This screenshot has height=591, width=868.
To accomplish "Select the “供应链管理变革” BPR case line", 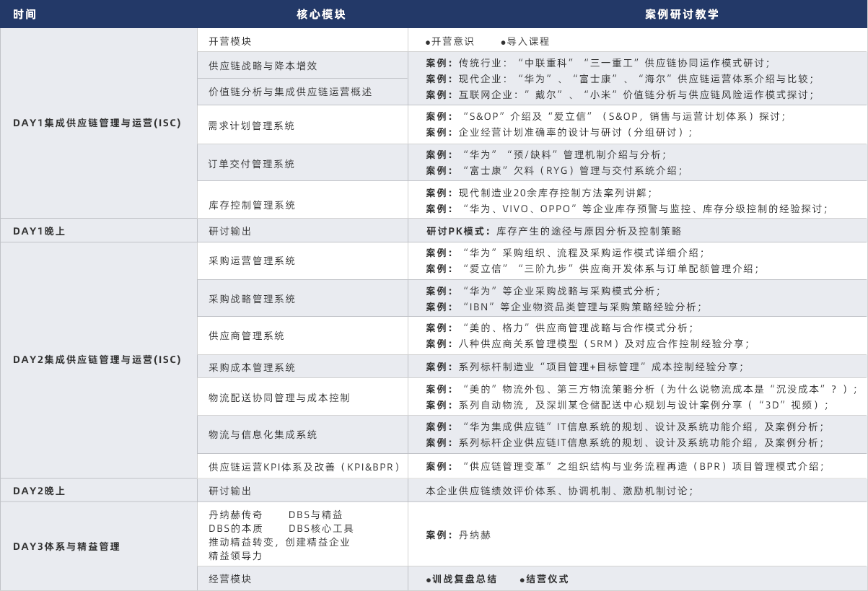I will tap(625, 466).
